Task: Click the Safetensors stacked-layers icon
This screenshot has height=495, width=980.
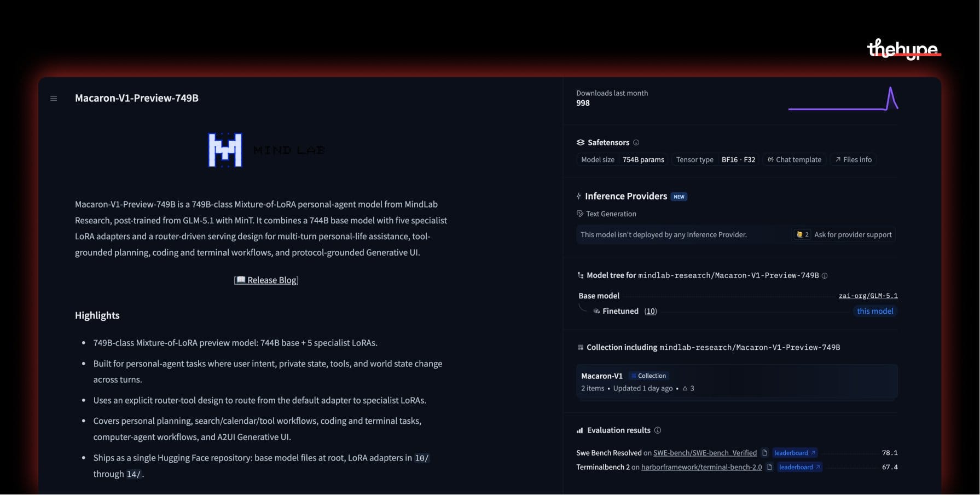Action: pos(581,142)
